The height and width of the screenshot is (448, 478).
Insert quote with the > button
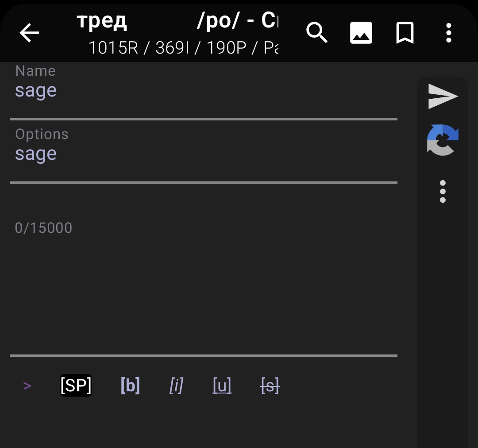[x=27, y=386]
